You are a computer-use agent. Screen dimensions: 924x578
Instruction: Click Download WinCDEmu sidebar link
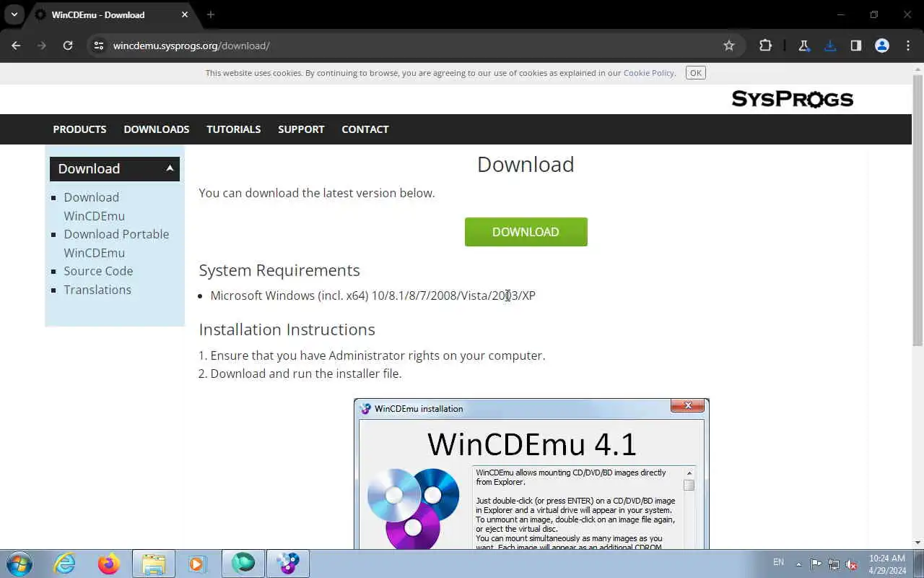click(x=94, y=207)
